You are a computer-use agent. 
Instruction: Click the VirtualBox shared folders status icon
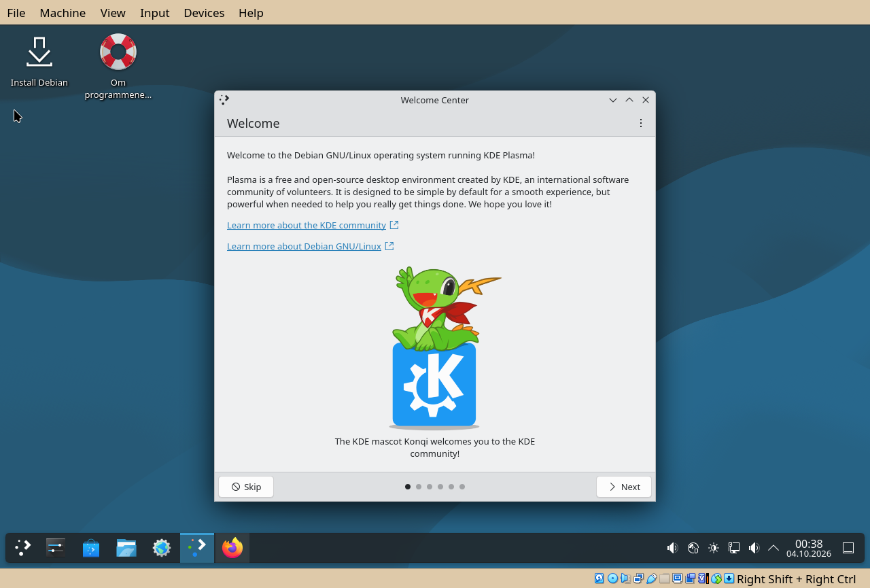pyautogui.click(x=665, y=578)
